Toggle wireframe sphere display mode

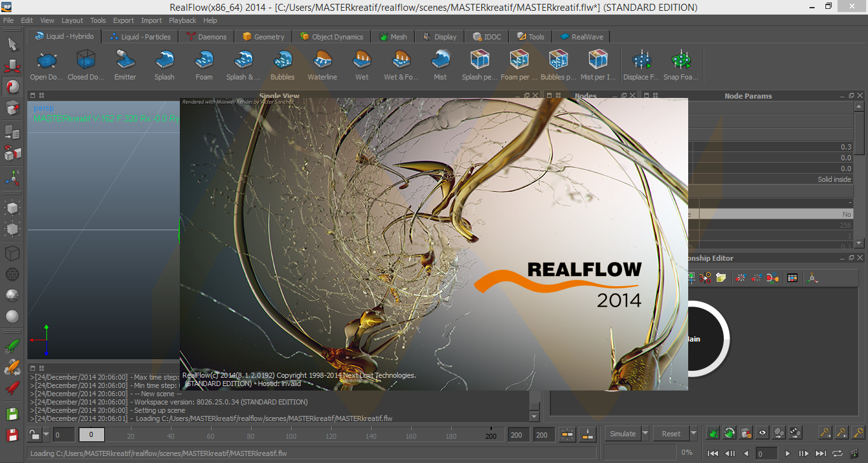(12, 275)
